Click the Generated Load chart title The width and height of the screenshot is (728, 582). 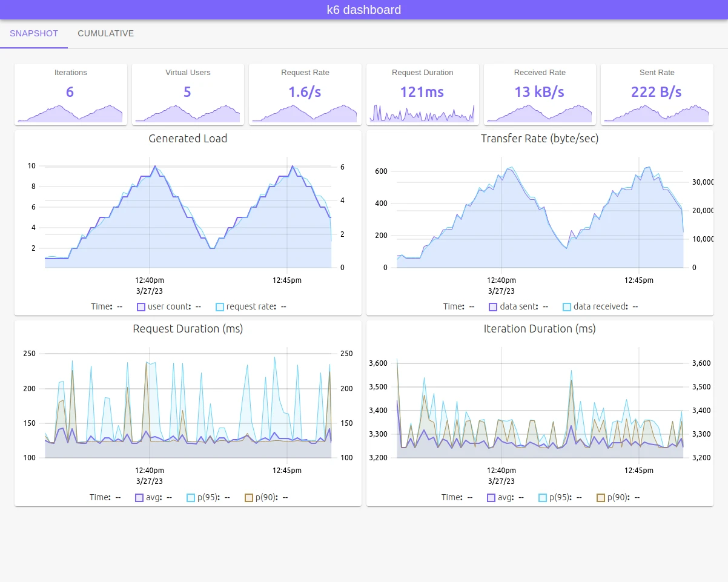(188, 139)
